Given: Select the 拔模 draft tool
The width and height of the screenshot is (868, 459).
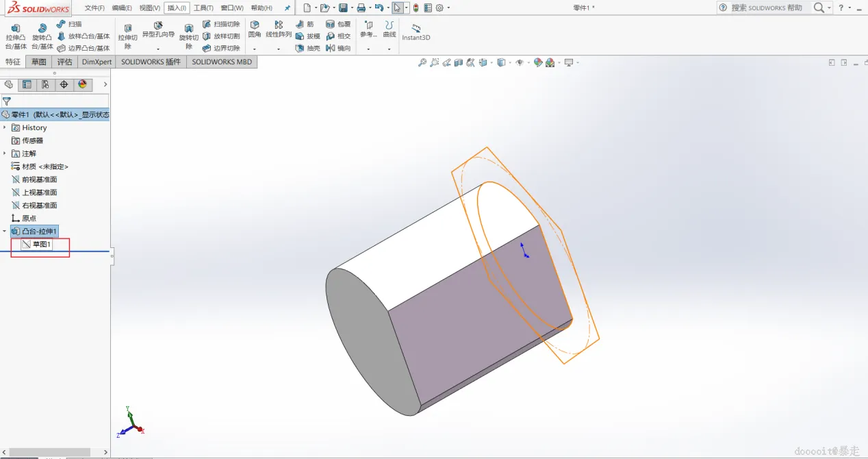Looking at the screenshot, I should tap(307, 36).
